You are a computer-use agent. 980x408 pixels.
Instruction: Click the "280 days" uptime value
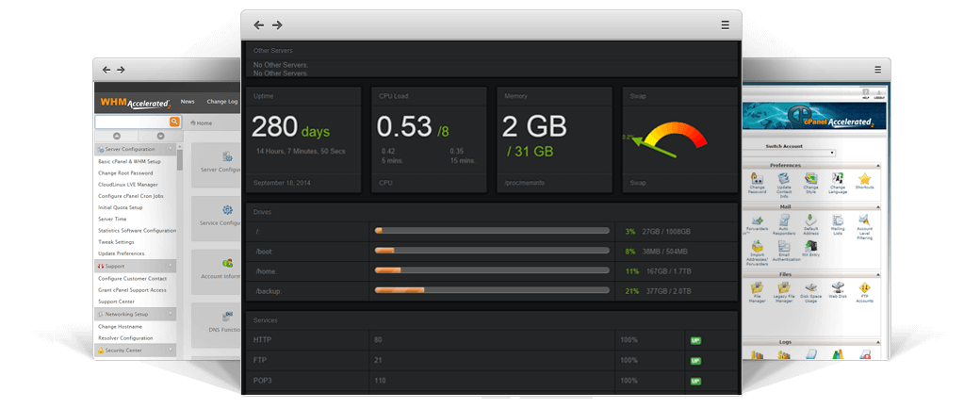(x=290, y=127)
